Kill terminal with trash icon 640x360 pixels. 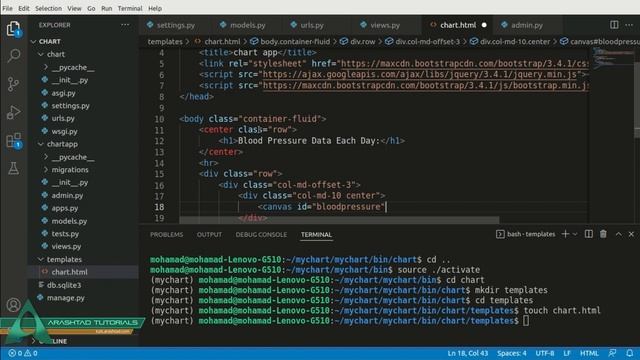point(603,234)
